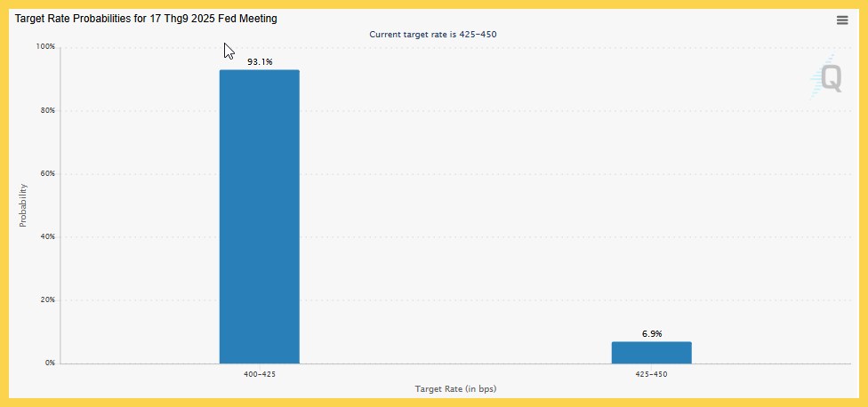The height and width of the screenshot is (407, 868).
Task: Open the chart hamburger menu
Action: (x=842, y=20)
